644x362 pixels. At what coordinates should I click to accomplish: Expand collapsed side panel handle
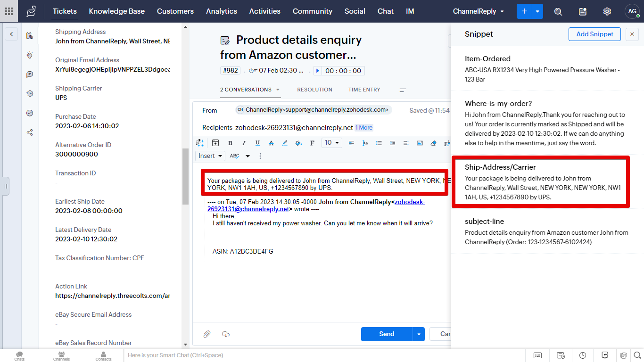(6, 186)
